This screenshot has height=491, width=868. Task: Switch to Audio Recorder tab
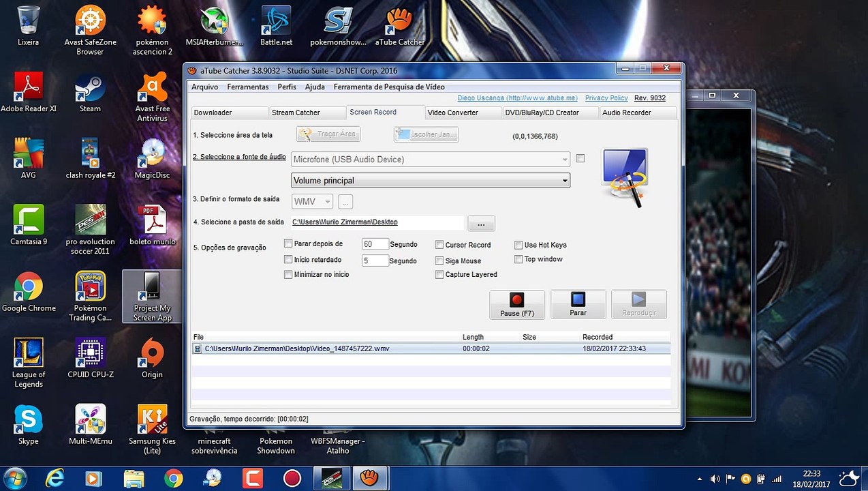pos(638,113)
